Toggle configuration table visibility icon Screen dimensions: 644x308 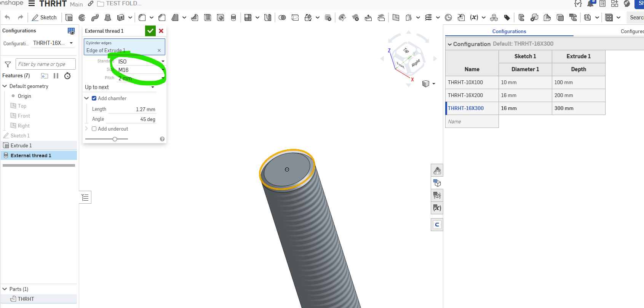click(71, 31)
